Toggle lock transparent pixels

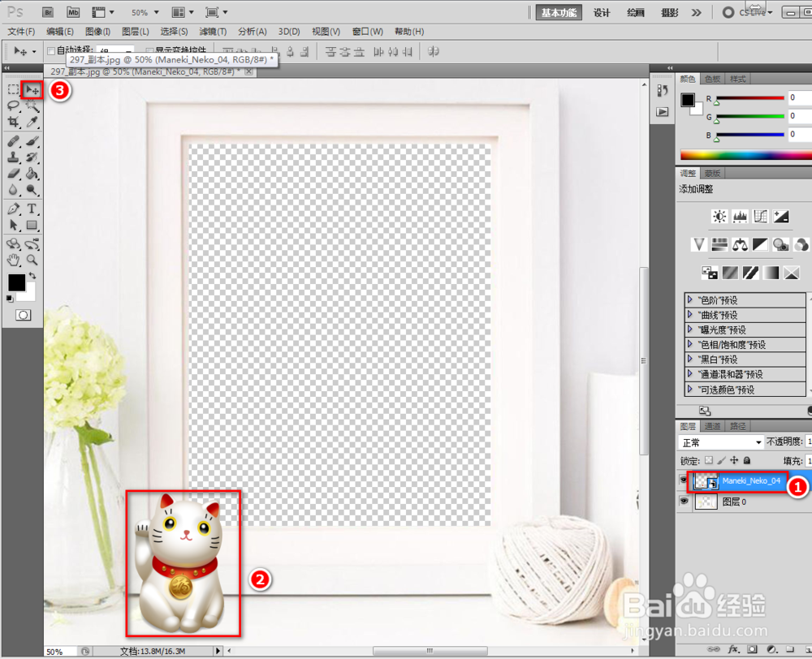tap(708, 460)
